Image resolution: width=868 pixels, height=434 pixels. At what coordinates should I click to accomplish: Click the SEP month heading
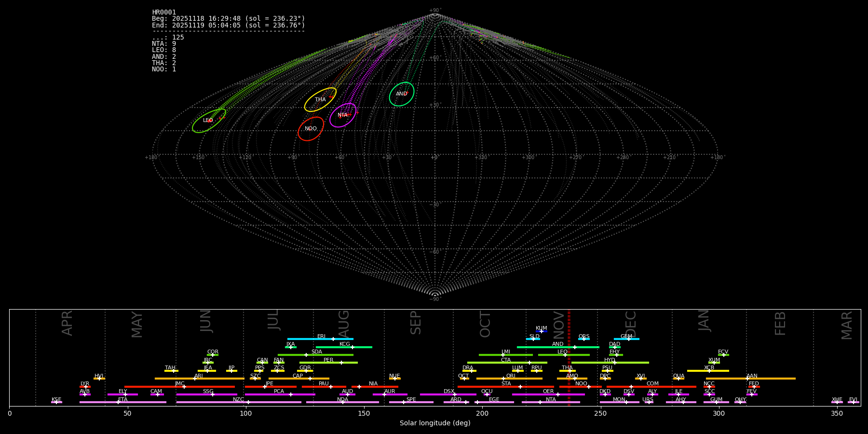pos(416,323)
